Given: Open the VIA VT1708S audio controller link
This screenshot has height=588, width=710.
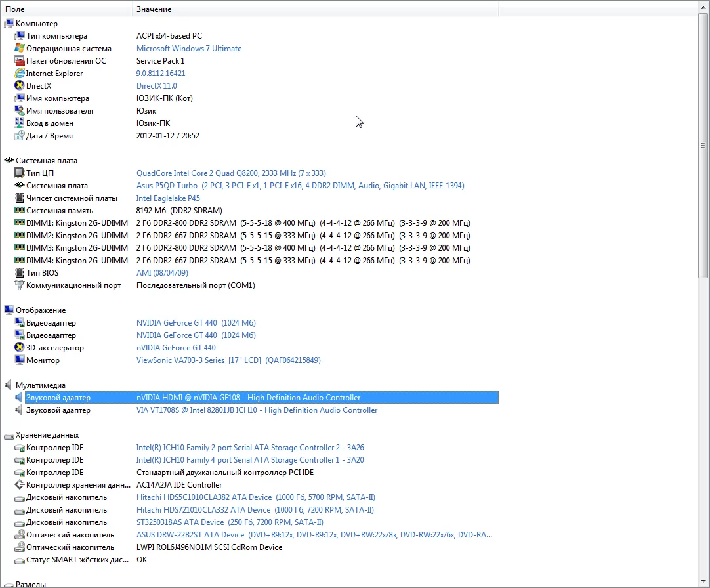Looking at the screenshot, I should 257,410.
